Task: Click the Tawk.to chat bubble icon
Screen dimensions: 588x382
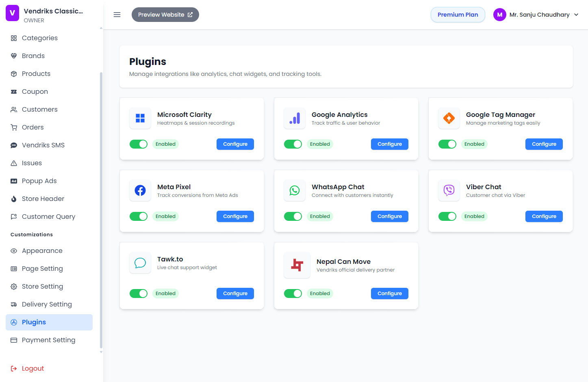Action: (140, 263)
